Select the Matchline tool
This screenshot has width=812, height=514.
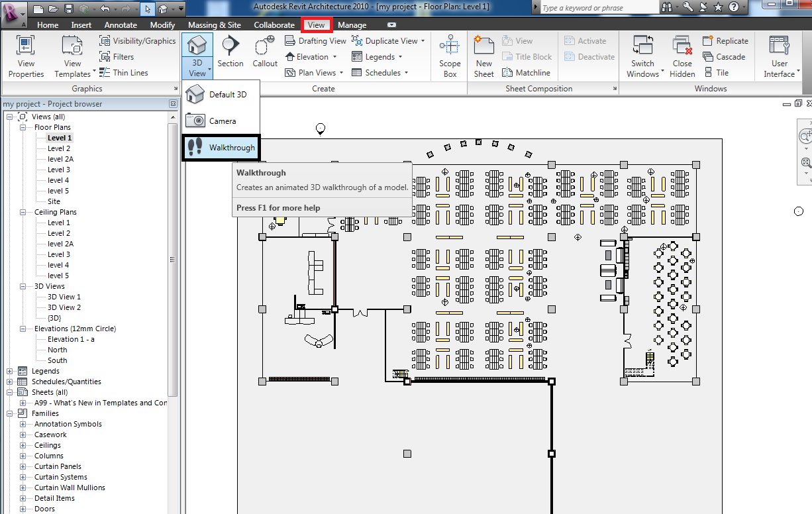click(526, 73)
